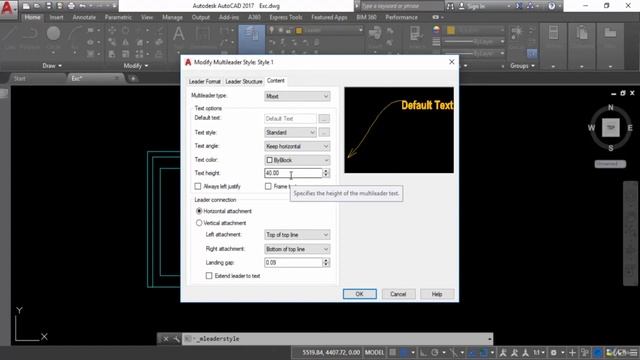Open the Insert ribbon tab
The height and width of the screenshot is (360, 640).
coord(56,17)
